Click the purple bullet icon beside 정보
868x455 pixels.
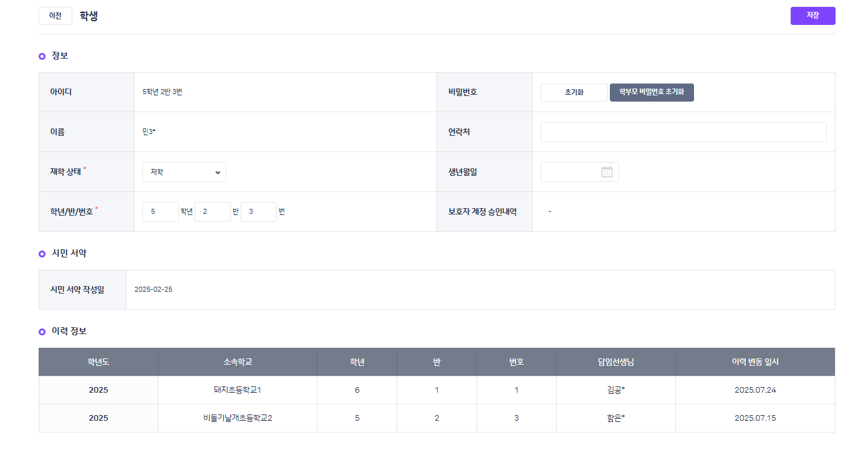coord(42,56)
